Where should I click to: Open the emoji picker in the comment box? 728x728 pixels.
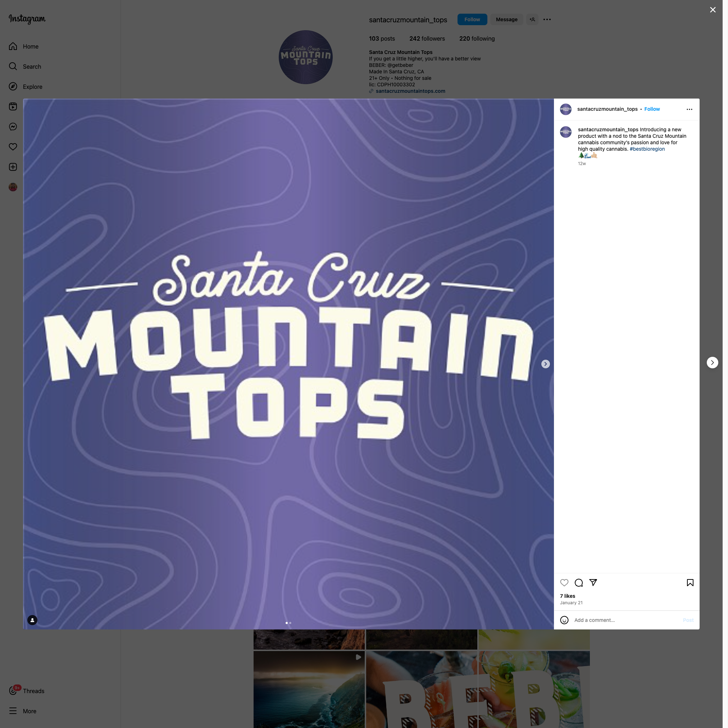tap(564, 620)
